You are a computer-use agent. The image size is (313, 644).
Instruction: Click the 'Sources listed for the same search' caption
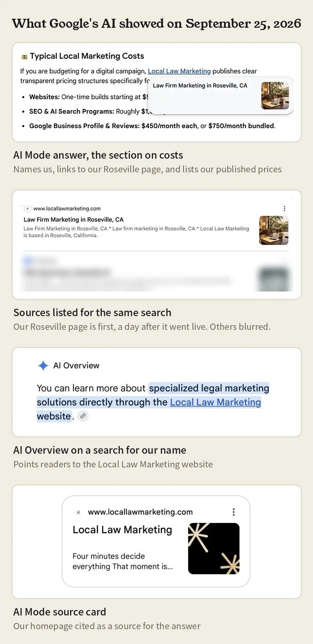coord(92,313)
